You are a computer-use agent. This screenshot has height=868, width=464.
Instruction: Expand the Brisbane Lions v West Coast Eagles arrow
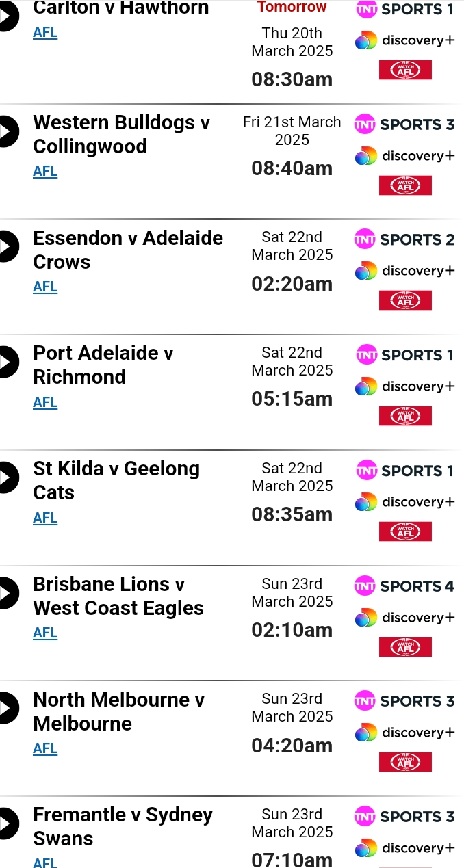(8, 592)
